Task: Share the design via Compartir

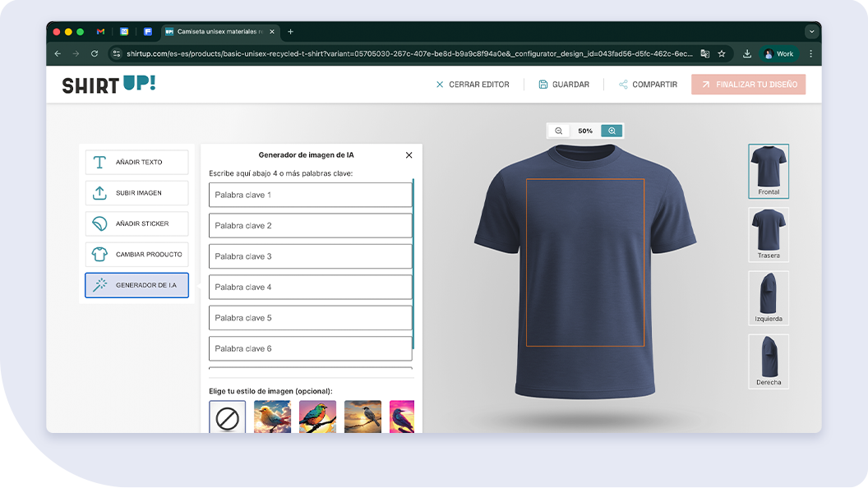Action: click(x=649, y=85)
